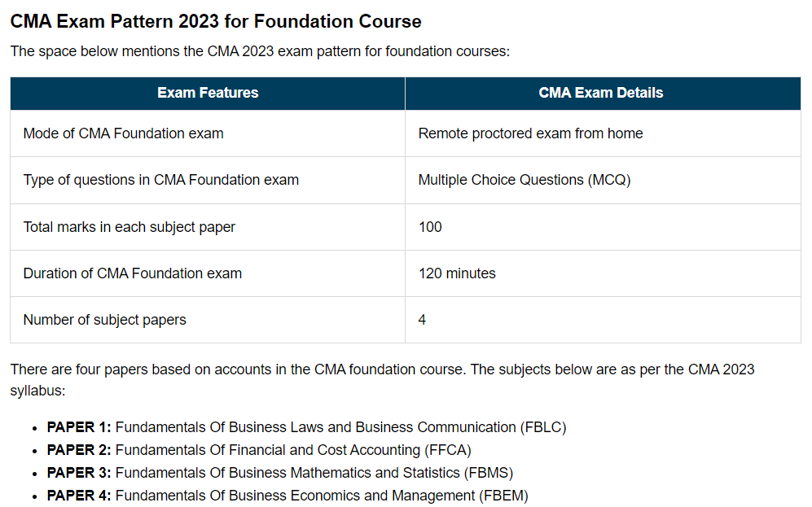Select the bold PAPER 2 label

[79, 450]
